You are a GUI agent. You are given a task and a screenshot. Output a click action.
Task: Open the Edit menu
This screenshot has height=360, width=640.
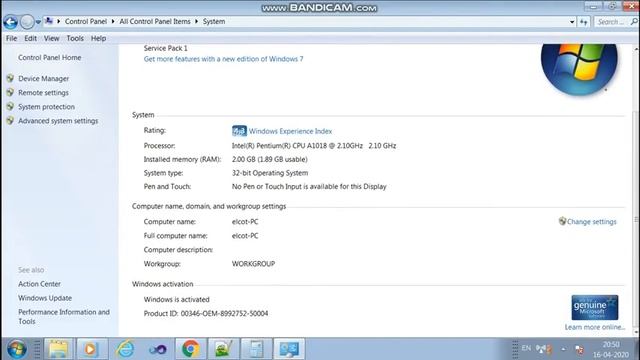pos(30,38)
